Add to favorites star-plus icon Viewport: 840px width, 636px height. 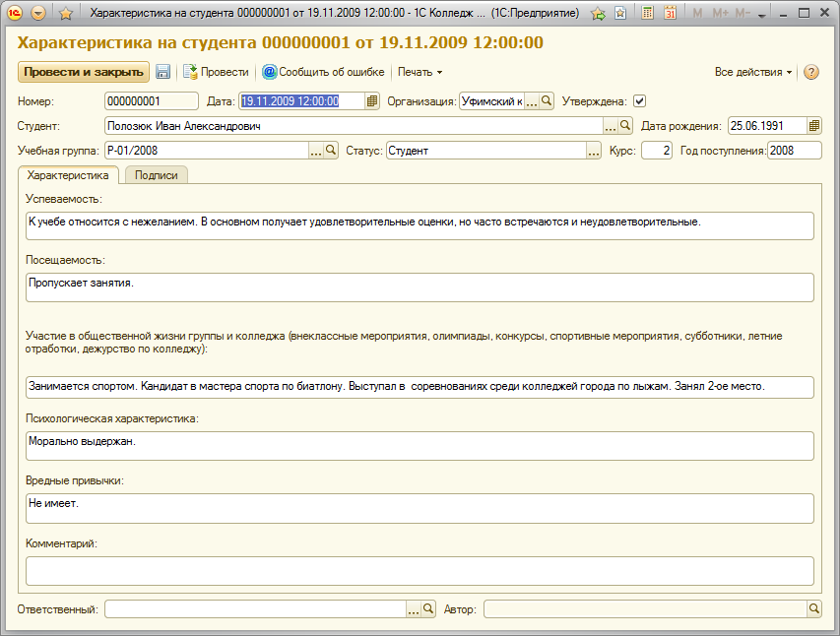coord(598,14)
